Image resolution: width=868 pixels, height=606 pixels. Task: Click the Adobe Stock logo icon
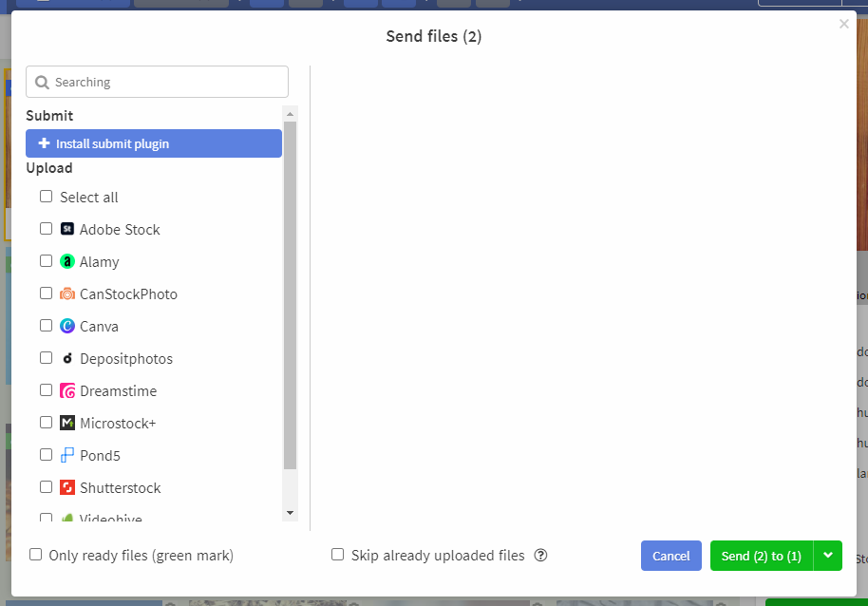(x=67, y=229)
